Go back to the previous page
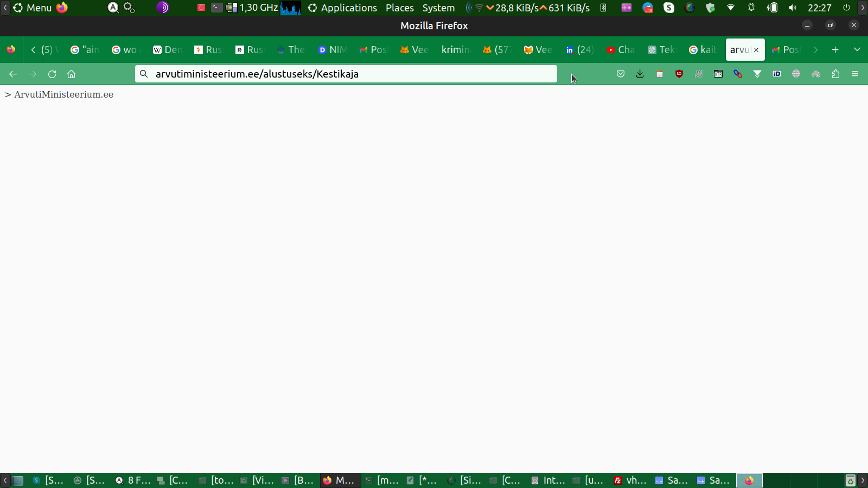 (x=13, y=74)
